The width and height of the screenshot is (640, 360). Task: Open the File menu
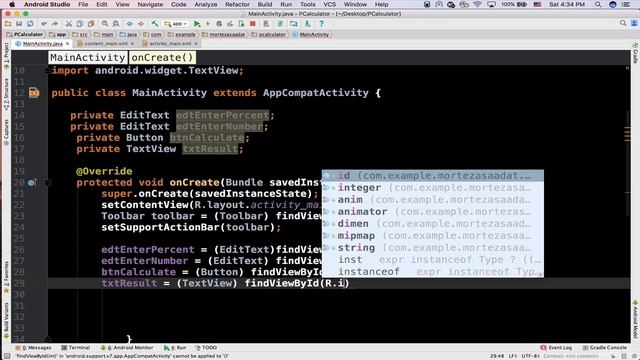pos(83,4)
